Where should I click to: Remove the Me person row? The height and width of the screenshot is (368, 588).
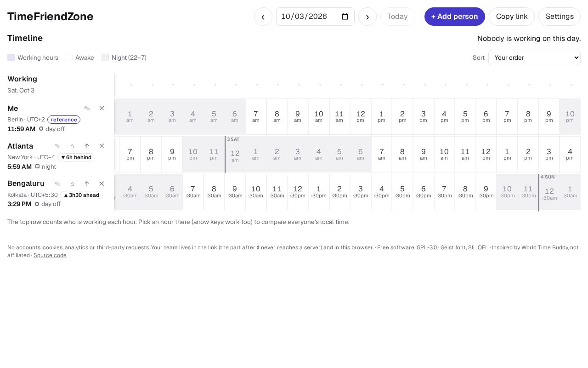pos(102,109)
